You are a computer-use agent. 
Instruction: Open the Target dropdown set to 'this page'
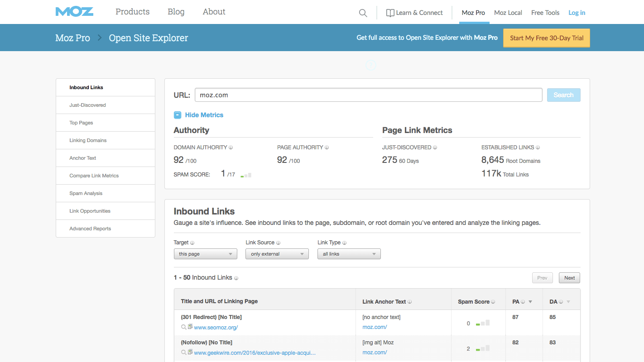pos(206,254)
